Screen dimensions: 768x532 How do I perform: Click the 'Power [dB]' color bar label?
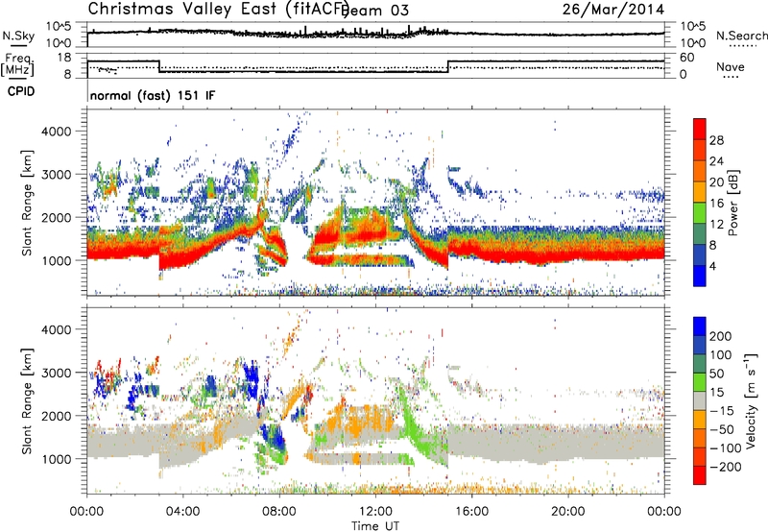732,203
